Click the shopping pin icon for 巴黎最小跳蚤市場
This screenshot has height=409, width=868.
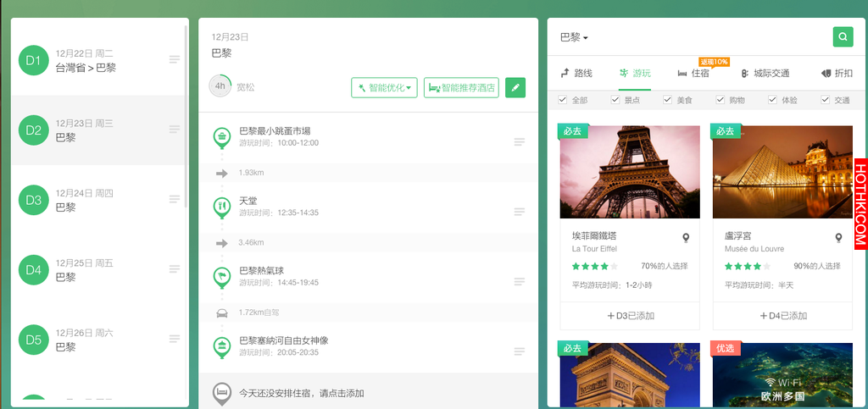click(x=222, y=138)
